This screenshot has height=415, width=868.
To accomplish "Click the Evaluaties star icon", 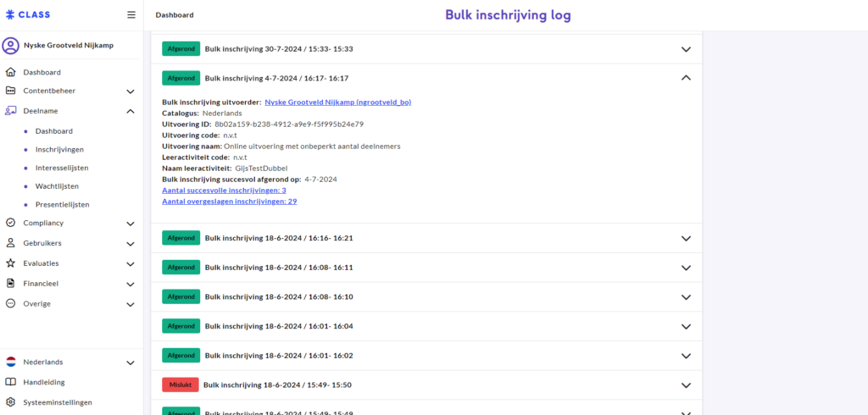I will 10,263.
